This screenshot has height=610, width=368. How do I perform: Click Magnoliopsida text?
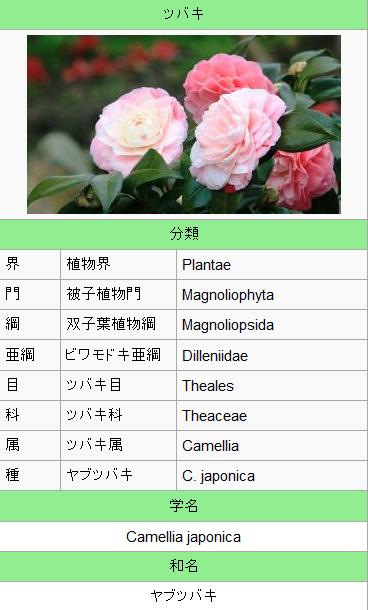[x=228, y=325]
